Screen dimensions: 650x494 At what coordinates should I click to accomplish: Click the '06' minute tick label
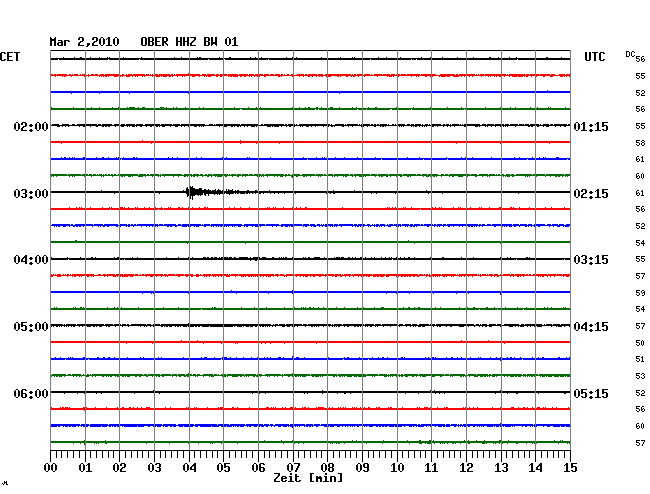(x=258, y=468)
